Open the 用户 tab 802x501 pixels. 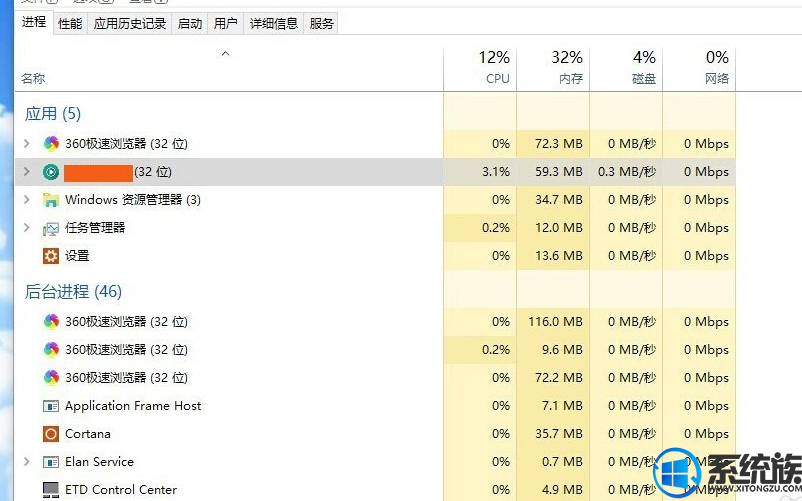coord(226,24)
